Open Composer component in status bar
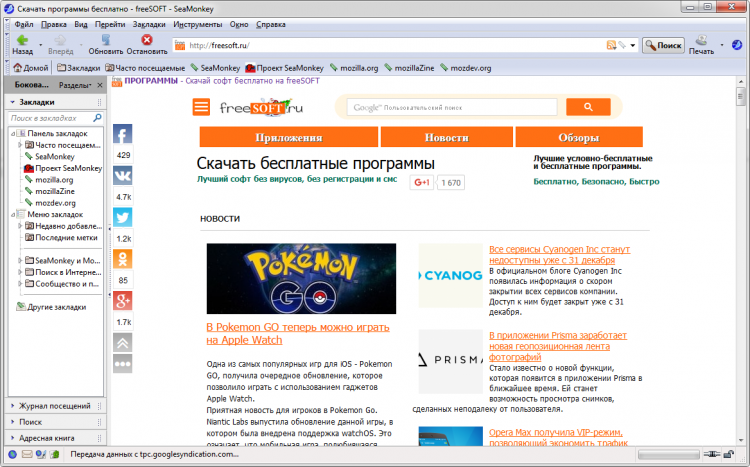 (41, 454)
